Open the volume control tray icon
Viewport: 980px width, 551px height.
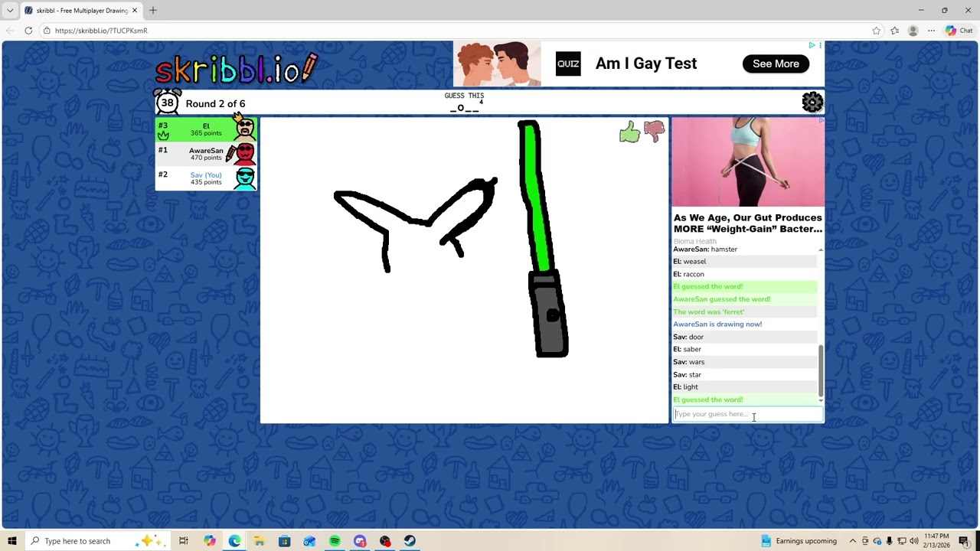tap(914, 541)
